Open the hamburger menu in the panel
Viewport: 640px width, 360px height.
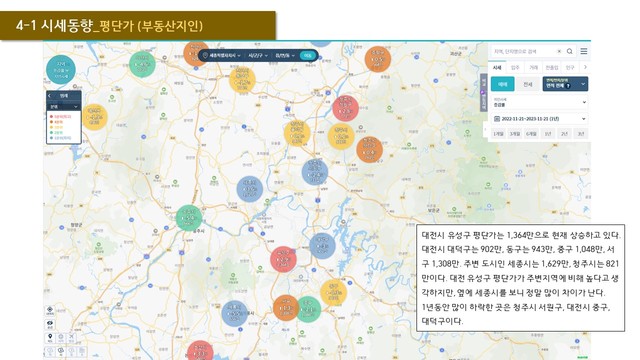584,51
